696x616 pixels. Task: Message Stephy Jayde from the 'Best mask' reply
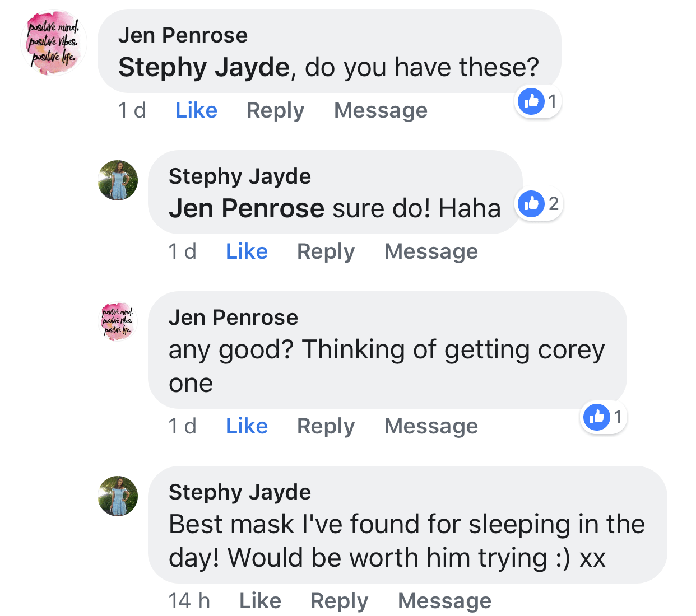[x=444, y=601]
